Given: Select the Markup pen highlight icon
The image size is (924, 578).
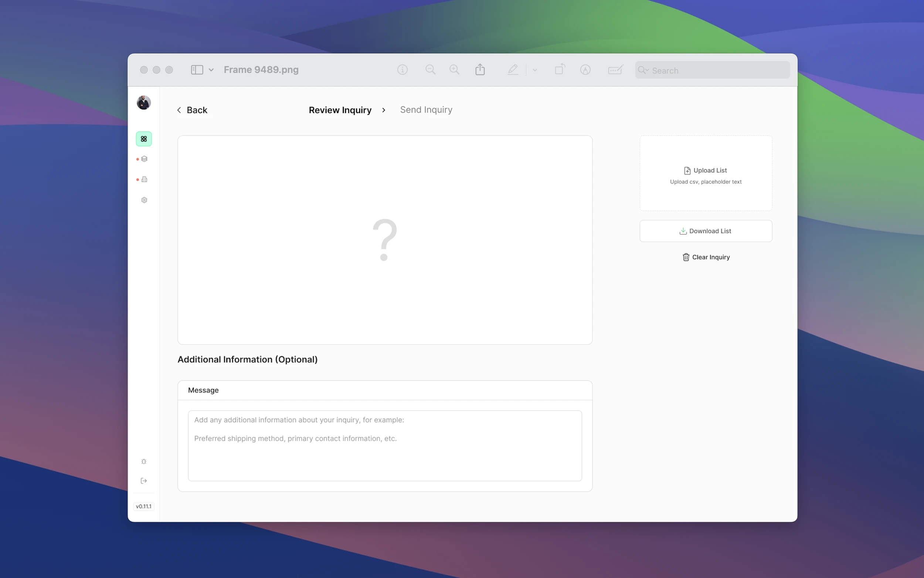Looking at the screenshot, I should pyautogui.click(x=513, y=70).
